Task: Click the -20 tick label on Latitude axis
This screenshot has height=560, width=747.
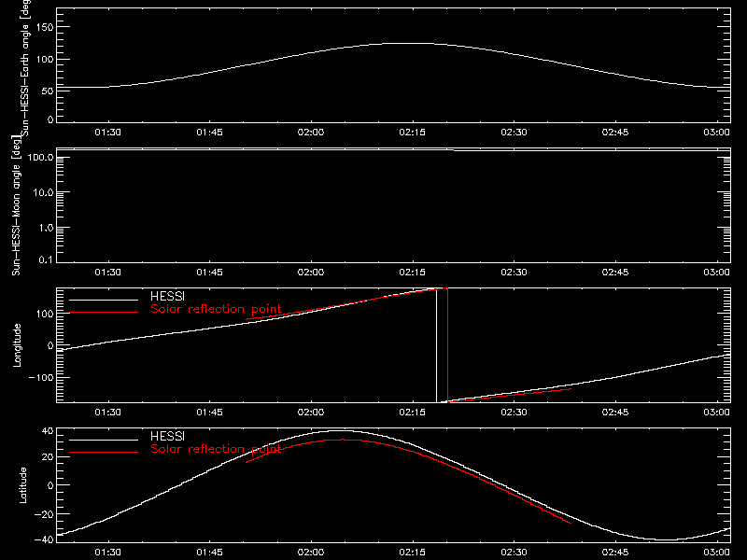Action: coord(44,514)
